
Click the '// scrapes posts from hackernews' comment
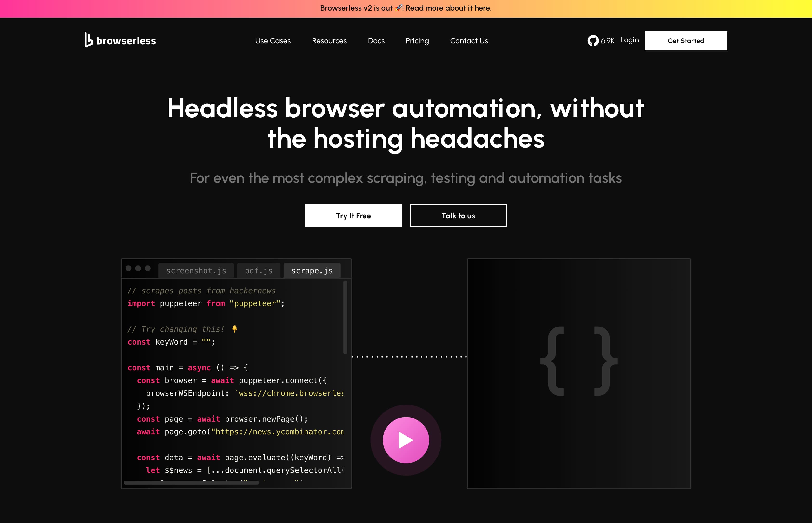click(201, 291)
